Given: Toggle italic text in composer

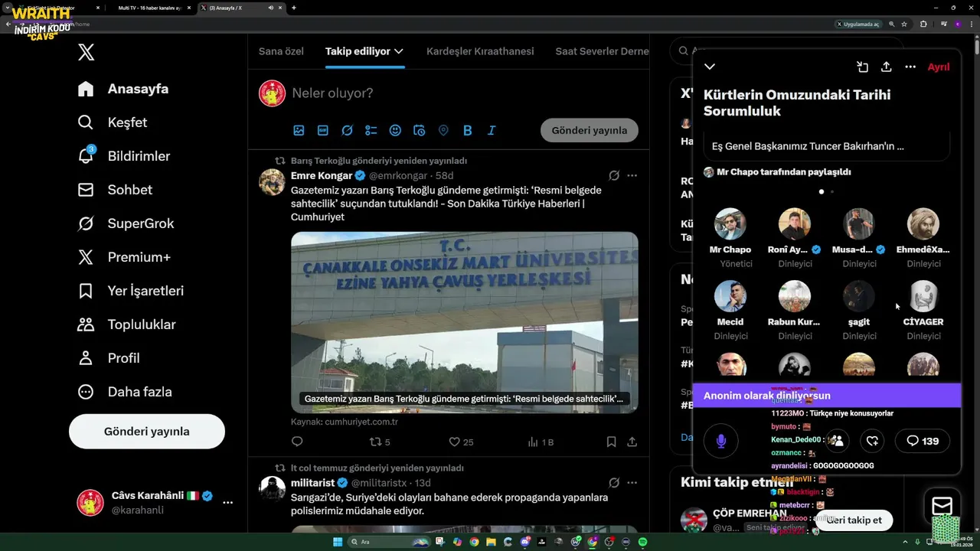Looking at the screenshot, I should (x=492, y=131).
